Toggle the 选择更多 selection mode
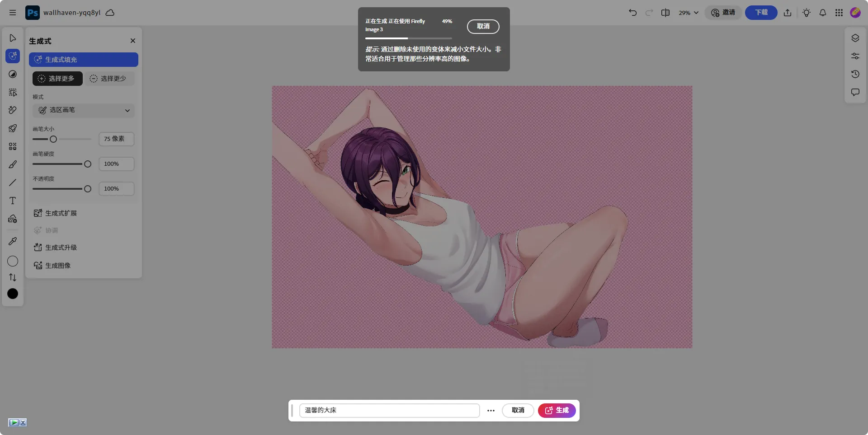 [57, 78]
